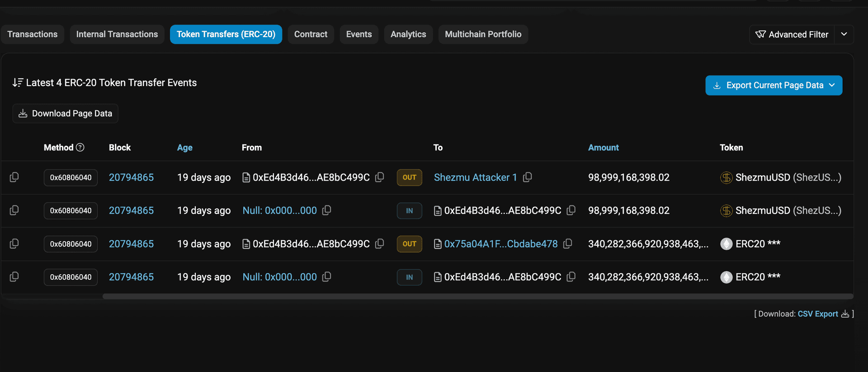Copy first row transaction hash icon
Image resolution: width=868 pixels, height=372 pixels.
[x=14, y=177]
